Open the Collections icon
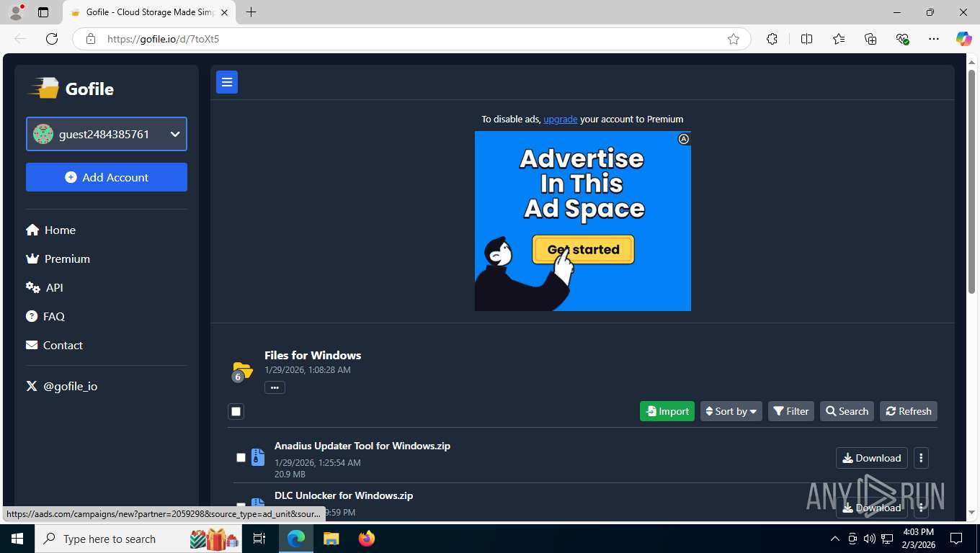 pos(870,39)
